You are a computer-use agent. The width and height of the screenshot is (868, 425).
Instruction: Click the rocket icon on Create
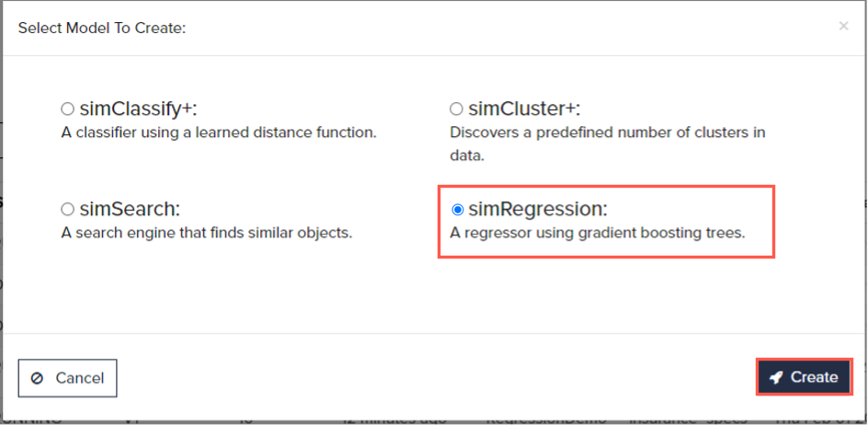(776, 377)
